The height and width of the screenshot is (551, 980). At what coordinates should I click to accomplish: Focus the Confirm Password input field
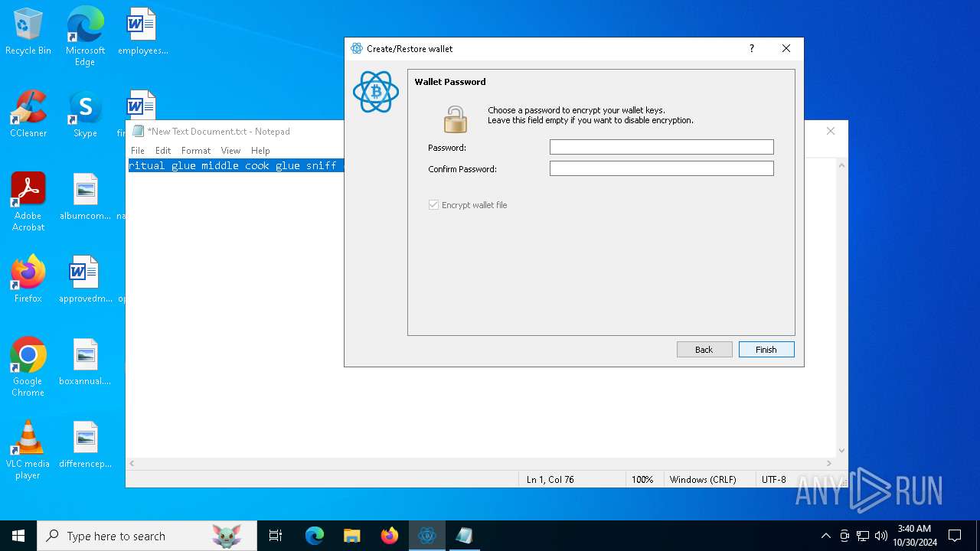click(x=661, y=168)
